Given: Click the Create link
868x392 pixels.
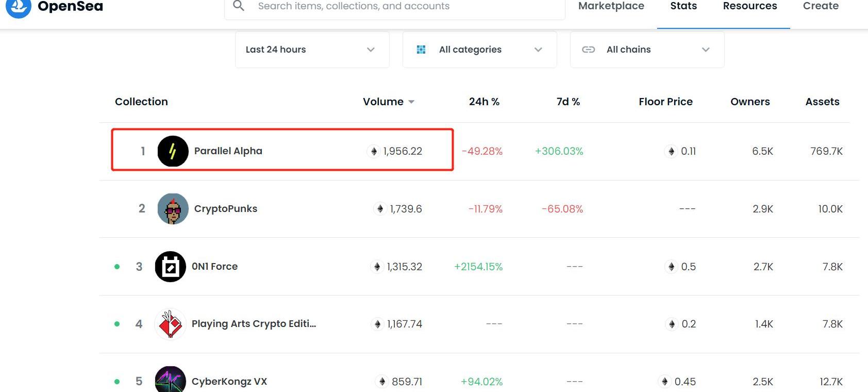Looking at the screenshot, I should [x=821, y=6].
